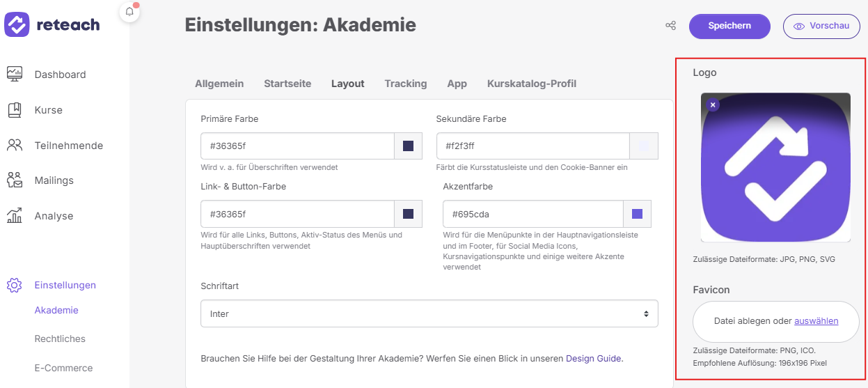868x388 pixels.
Task: Click the Kurse book icon
Action: (x=15, y=110)
